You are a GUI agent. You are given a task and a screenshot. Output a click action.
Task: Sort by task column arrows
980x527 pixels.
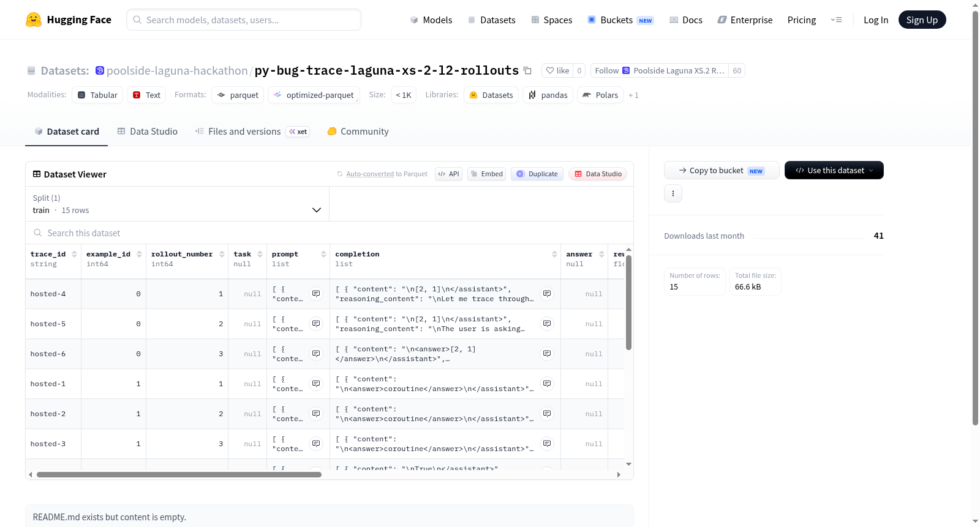pyautogui.click(x=260, y=254)
